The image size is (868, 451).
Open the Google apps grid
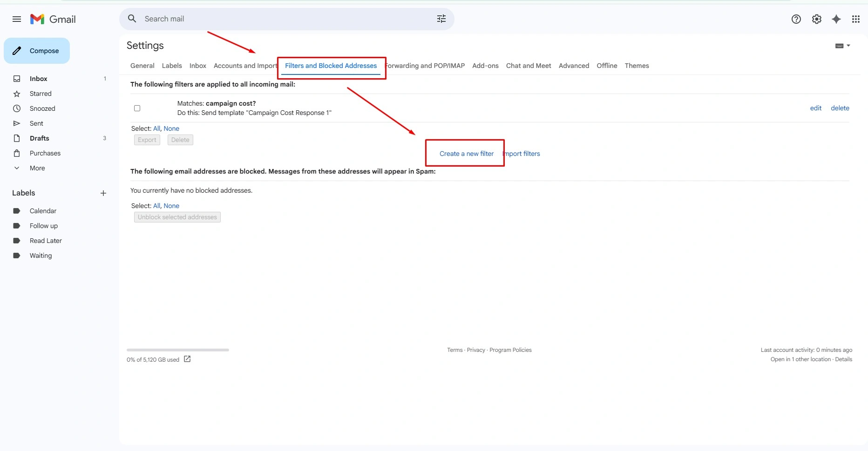coord(856,19)
